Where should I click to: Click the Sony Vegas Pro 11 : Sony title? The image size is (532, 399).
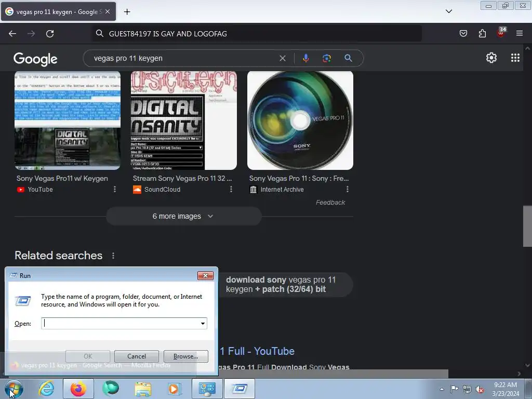click(299, 179)
